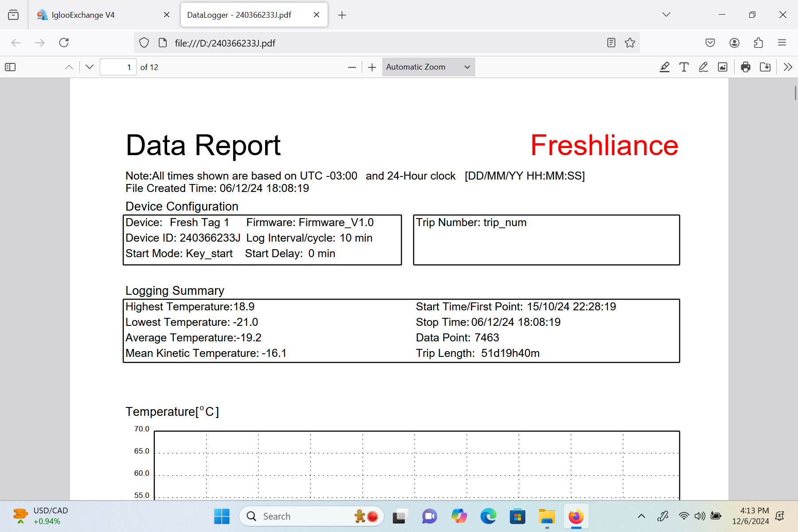Open the Extensions menu
The image size is (798, 532).
pos(758,43)
